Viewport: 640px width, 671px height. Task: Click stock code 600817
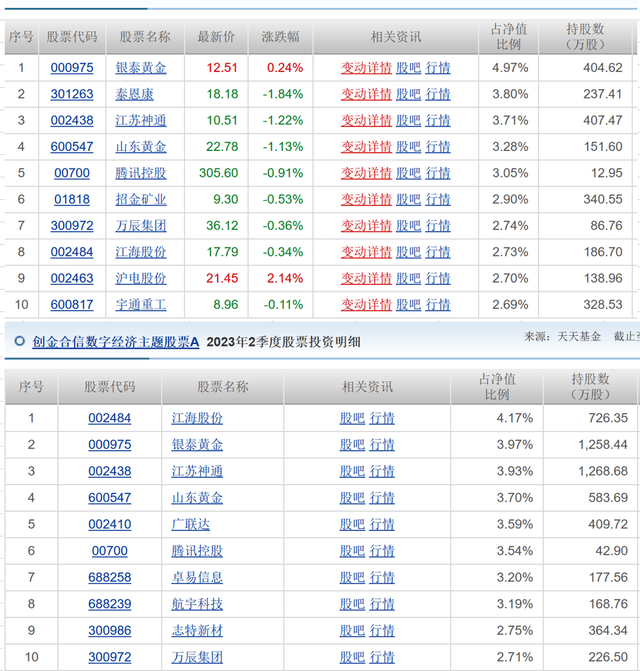[72, 304]
